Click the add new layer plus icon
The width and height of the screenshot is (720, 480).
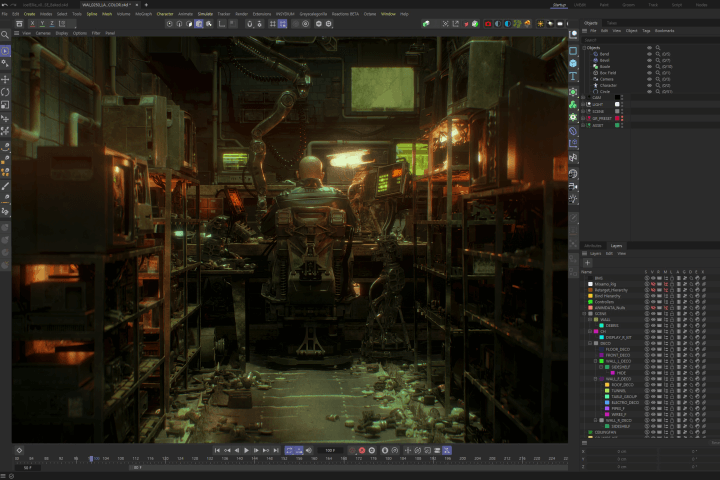pos(587,262)
